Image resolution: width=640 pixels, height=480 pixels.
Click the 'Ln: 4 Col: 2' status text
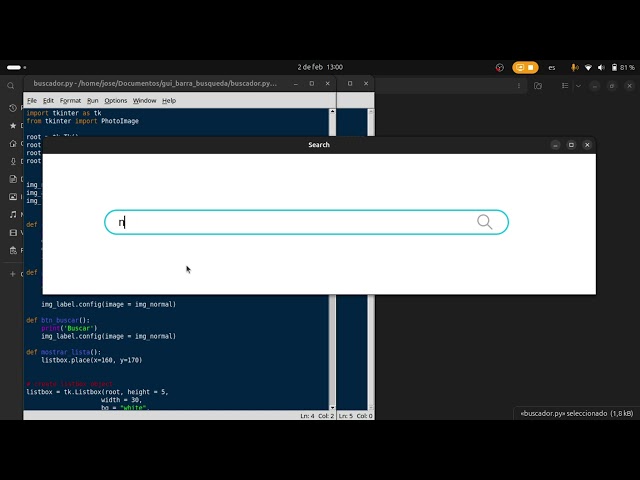(x=317, y=416)
